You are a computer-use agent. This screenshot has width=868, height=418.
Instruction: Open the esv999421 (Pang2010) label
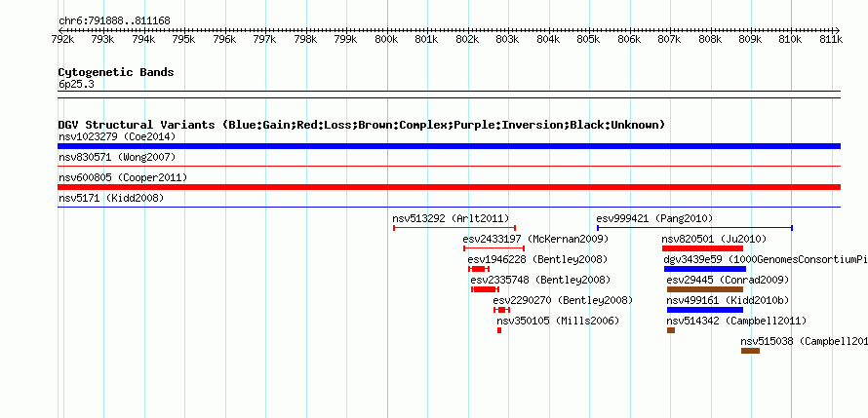tap(654, 218)
